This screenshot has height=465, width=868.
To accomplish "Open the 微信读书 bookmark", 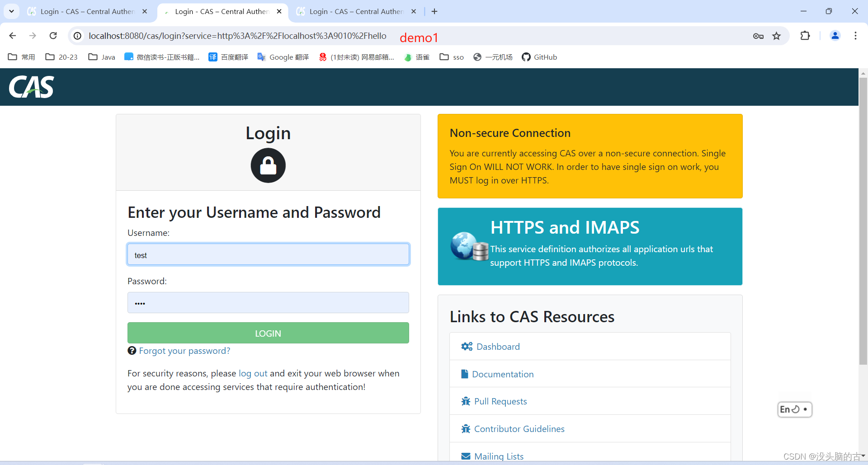I will [162, 57].
